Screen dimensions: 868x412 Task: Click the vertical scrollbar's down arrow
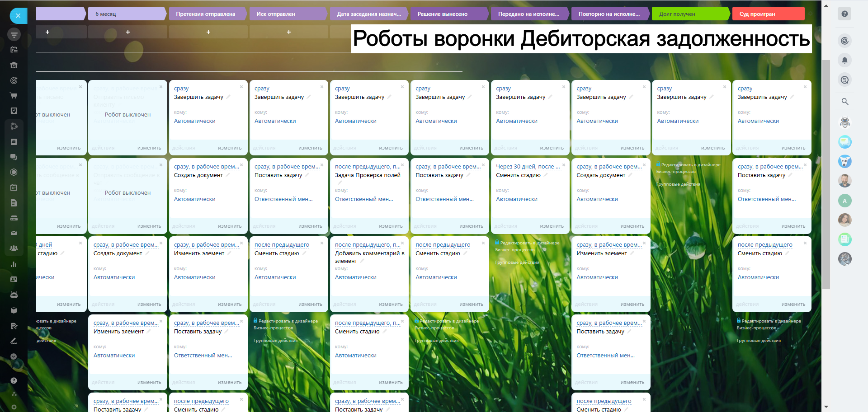[x=826, y=407]
